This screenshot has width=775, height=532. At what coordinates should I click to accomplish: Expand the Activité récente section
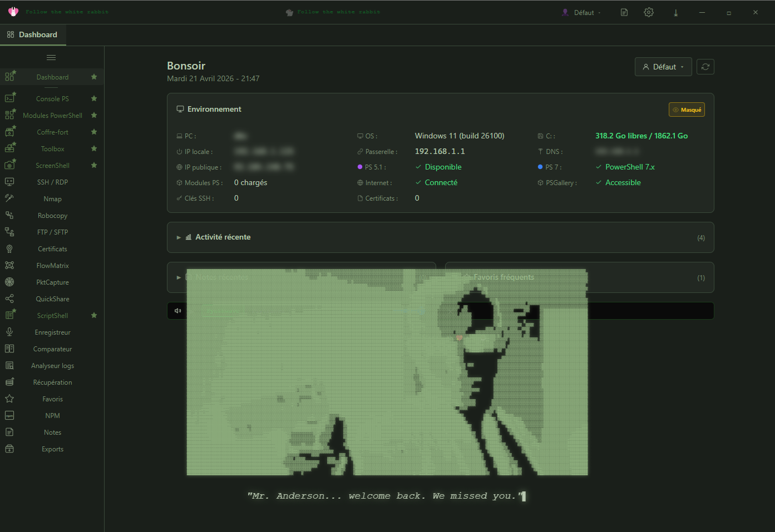[x=223, y=237]
